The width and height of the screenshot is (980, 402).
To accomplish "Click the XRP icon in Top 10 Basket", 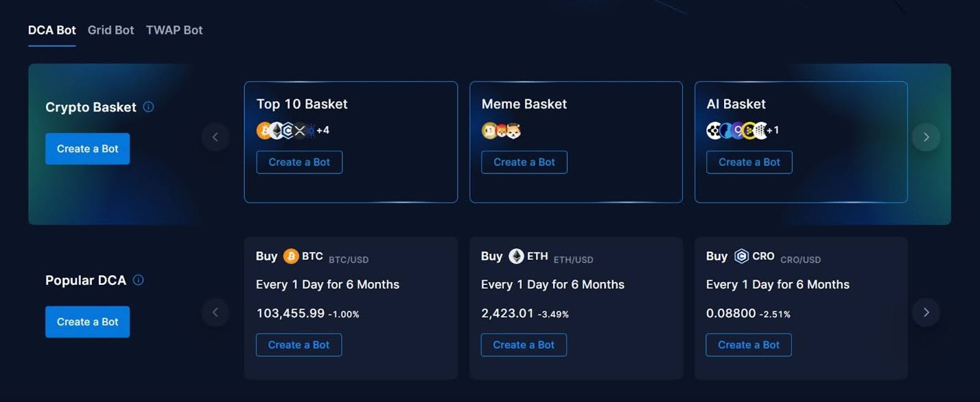I will tap(300, 130).
